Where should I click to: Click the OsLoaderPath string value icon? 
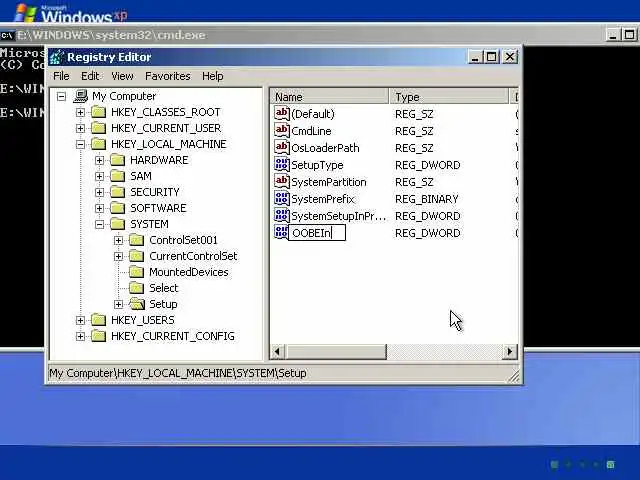(x=282, y=147)
